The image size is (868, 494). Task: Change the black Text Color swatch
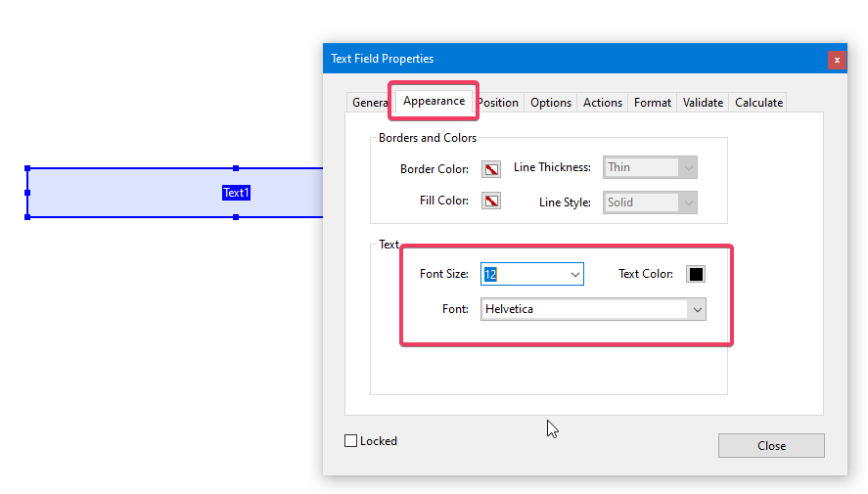696,274
